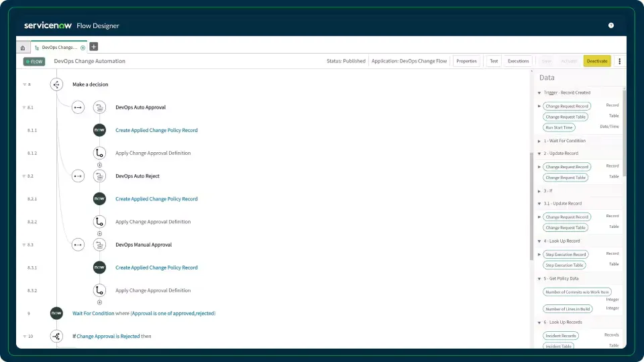
Task: Click the decision table icon beside DevOps Manual Approval
Action: pos(99,245)
